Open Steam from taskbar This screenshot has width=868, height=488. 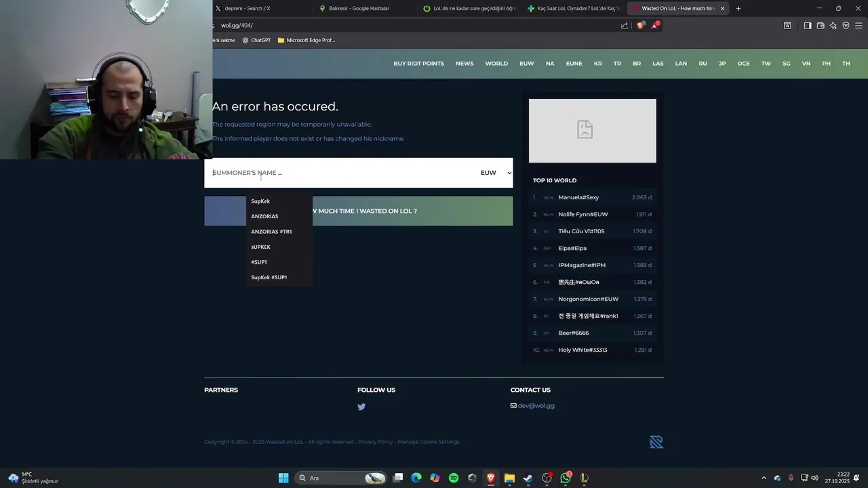528,478
